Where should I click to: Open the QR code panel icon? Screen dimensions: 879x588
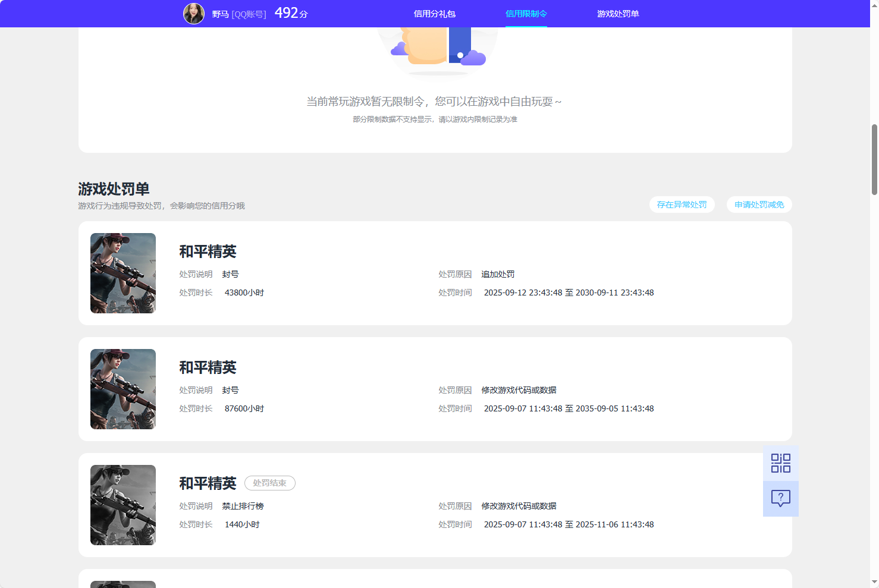(x=780, y=463)
